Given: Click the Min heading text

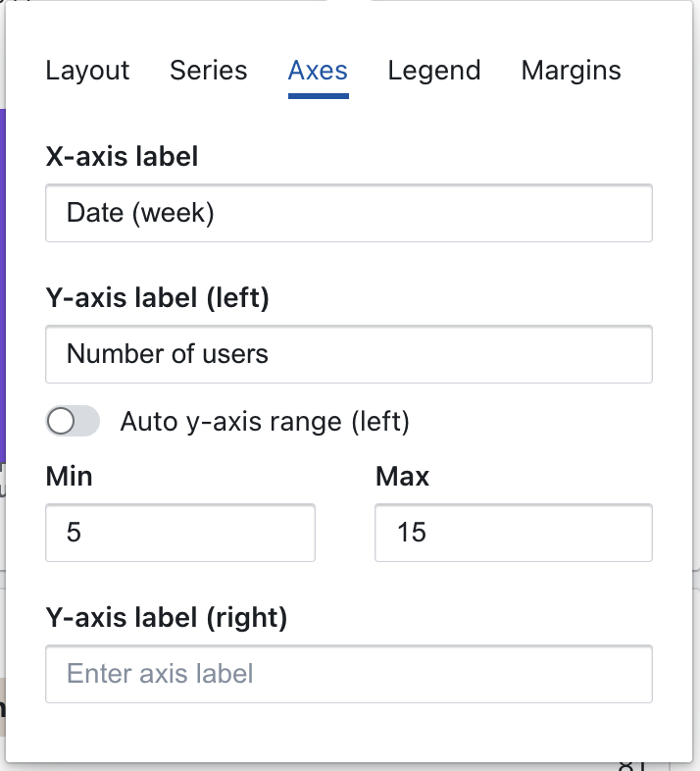Looking at the screenshot, I should (69, 477).
